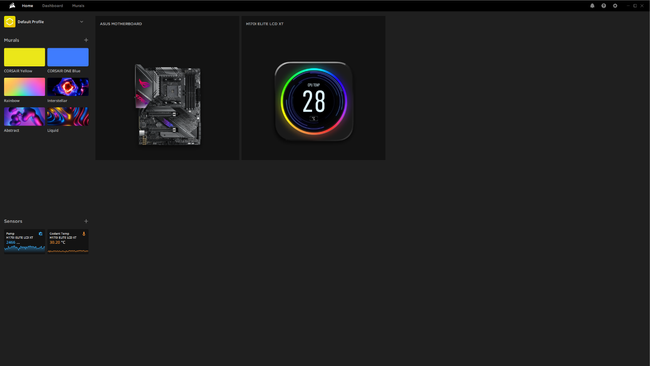Maximize the iCUE window
The width and height of the screenshot is (650, 366).
point(635,6)
